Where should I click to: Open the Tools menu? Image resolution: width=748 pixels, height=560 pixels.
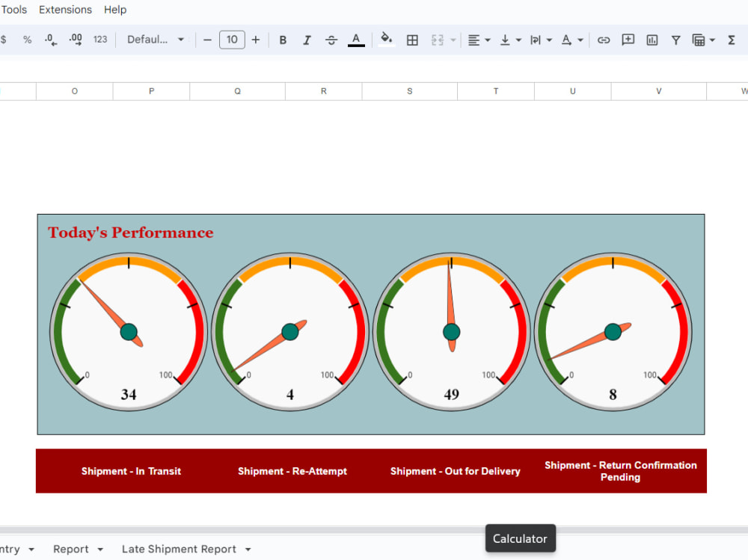[13, 10]
